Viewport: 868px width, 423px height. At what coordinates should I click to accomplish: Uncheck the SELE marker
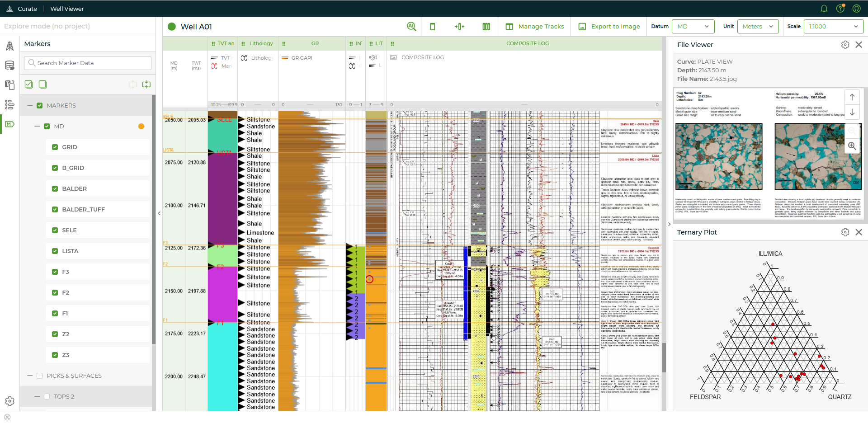(x=55, y=230)
